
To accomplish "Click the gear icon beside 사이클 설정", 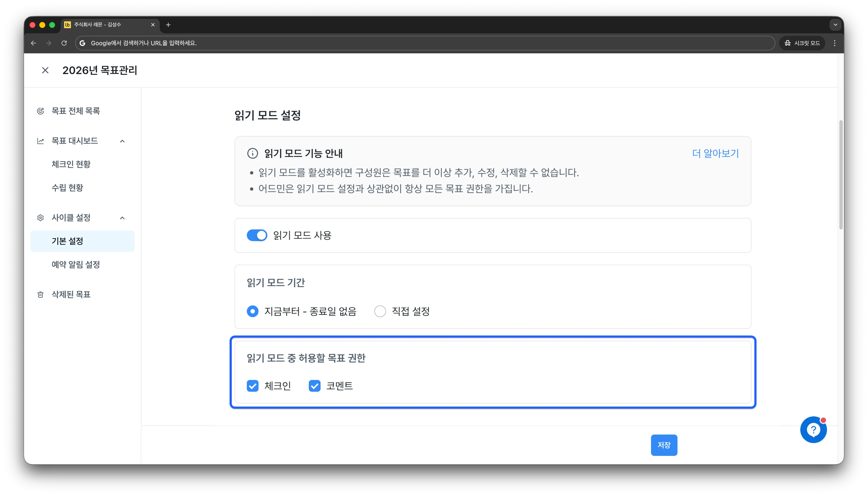I will (41, 218).
